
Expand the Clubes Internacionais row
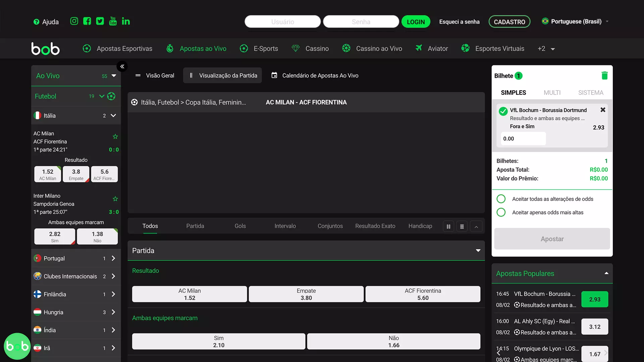pos(76,276)
